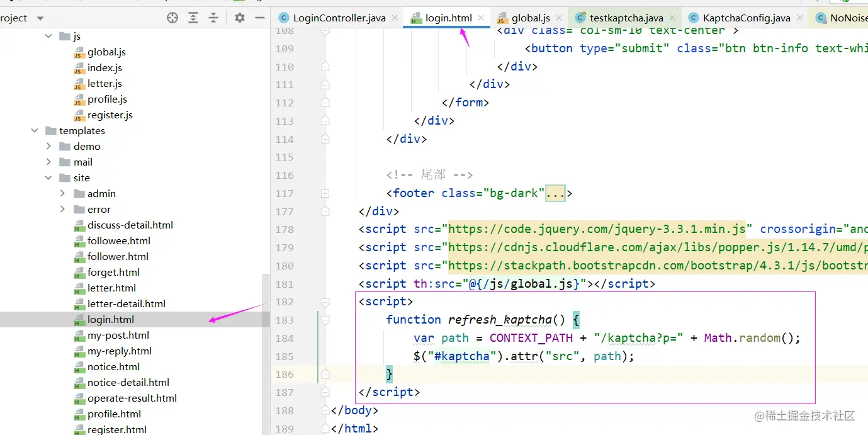Expand the admin folder

62,194
